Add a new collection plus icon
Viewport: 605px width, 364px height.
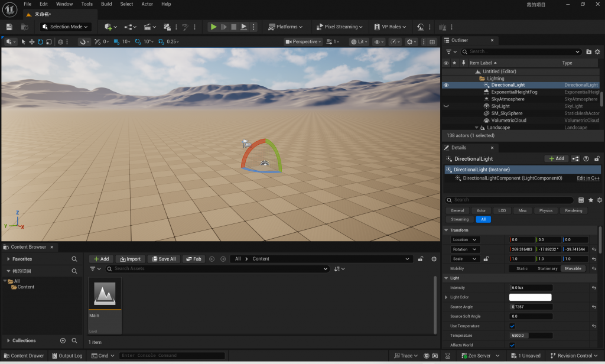click(x=63, y=340)
